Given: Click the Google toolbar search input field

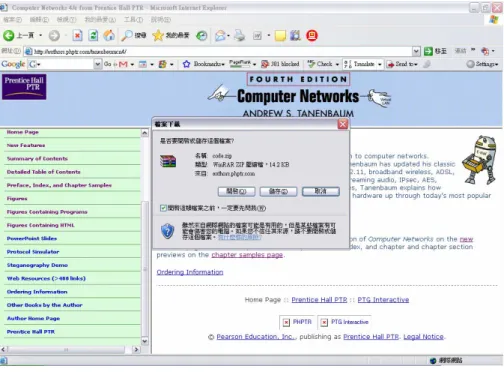Looking at the screenshot, I should (64, 64).
